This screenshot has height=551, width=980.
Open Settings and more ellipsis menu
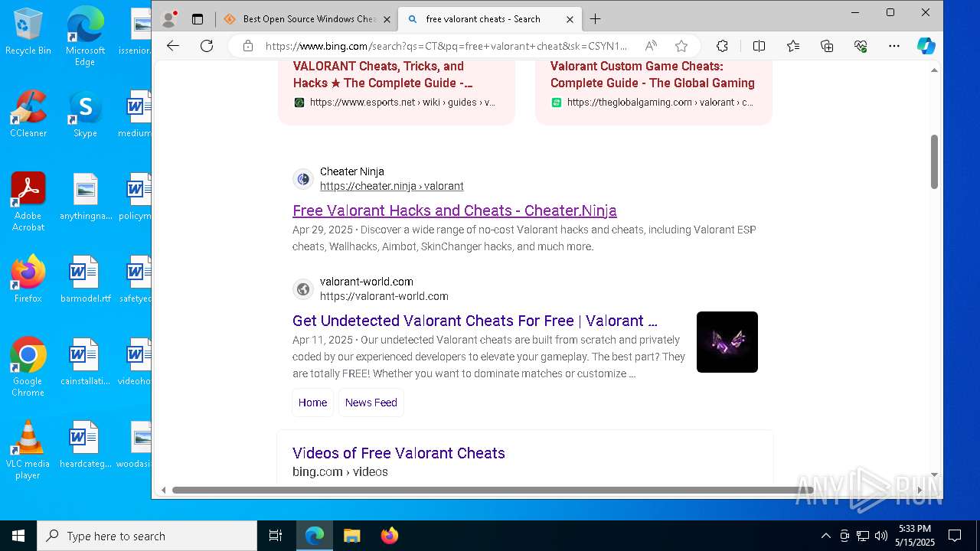pyautogui.click(x=894, y=46)
